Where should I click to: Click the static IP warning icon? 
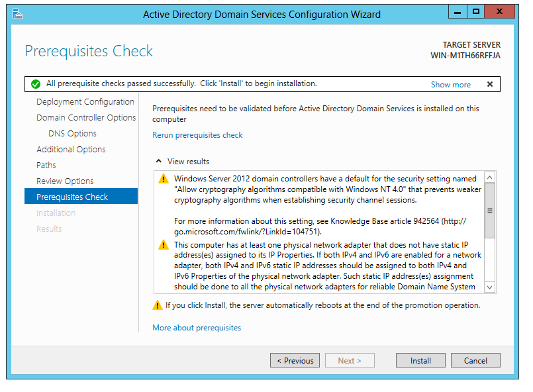(x=164, y=245)
